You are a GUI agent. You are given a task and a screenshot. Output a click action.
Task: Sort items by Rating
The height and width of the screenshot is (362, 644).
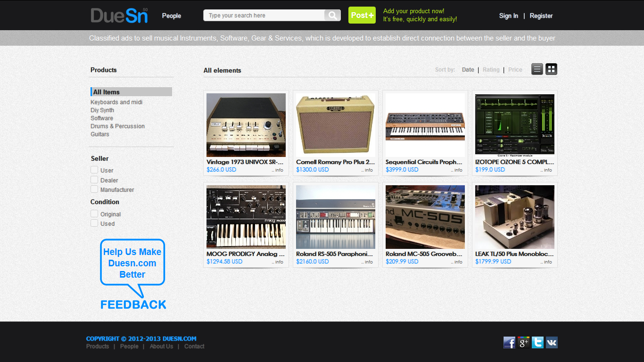pyautogui.click(x=491, y=70)
